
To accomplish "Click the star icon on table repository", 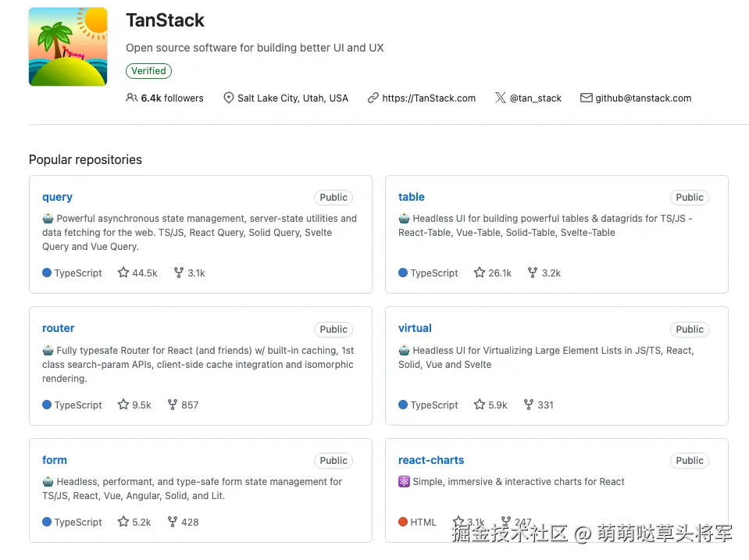I will (x=480, y=273).
